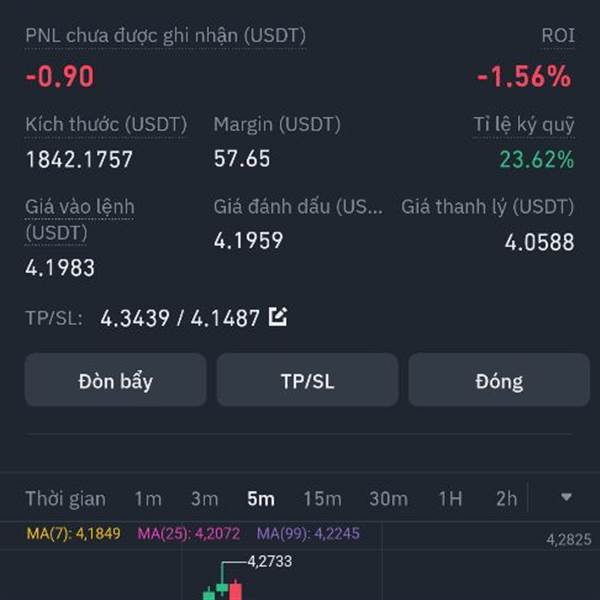Tap the MA(7) indicator label
Viewport: 600px width, 600px height.
tap(73, 533)
